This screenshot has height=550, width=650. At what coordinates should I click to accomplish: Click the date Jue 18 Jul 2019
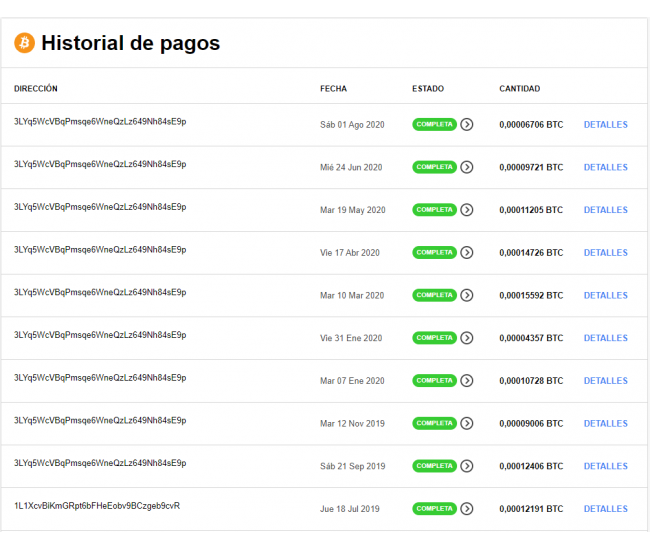[x=349, y=509]
